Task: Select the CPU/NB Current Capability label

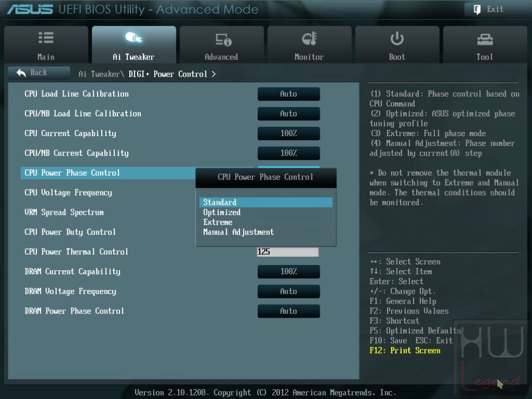Action: [x=77, y=153]
